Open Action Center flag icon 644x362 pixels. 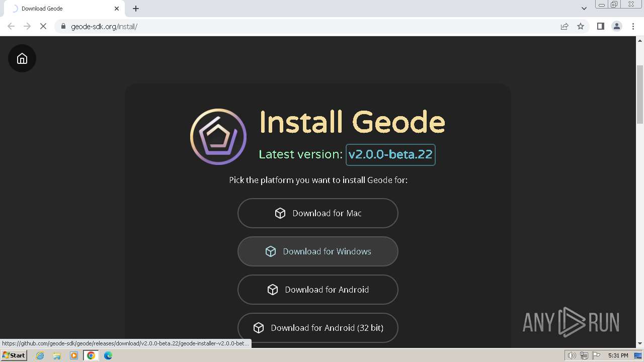596,355
